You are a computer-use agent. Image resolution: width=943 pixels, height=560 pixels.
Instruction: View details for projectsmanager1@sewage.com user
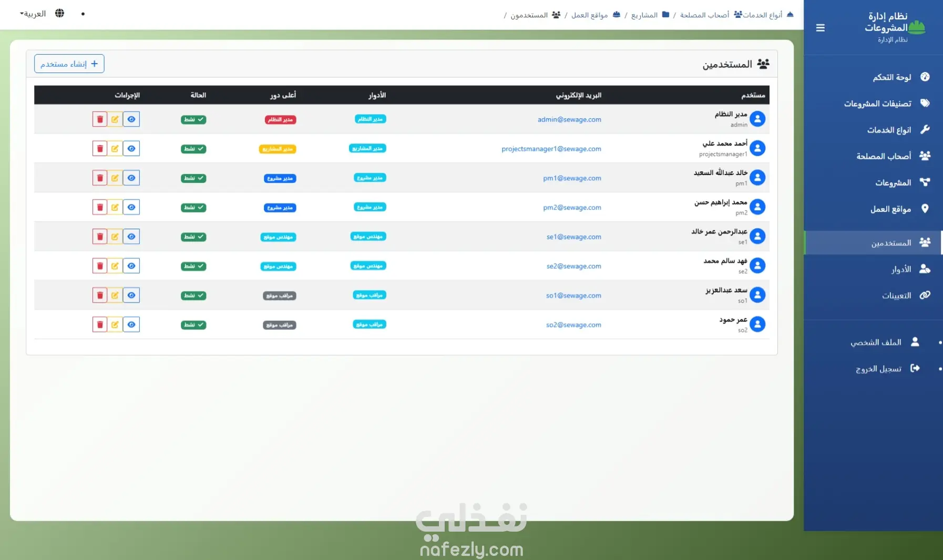[131, 149]
